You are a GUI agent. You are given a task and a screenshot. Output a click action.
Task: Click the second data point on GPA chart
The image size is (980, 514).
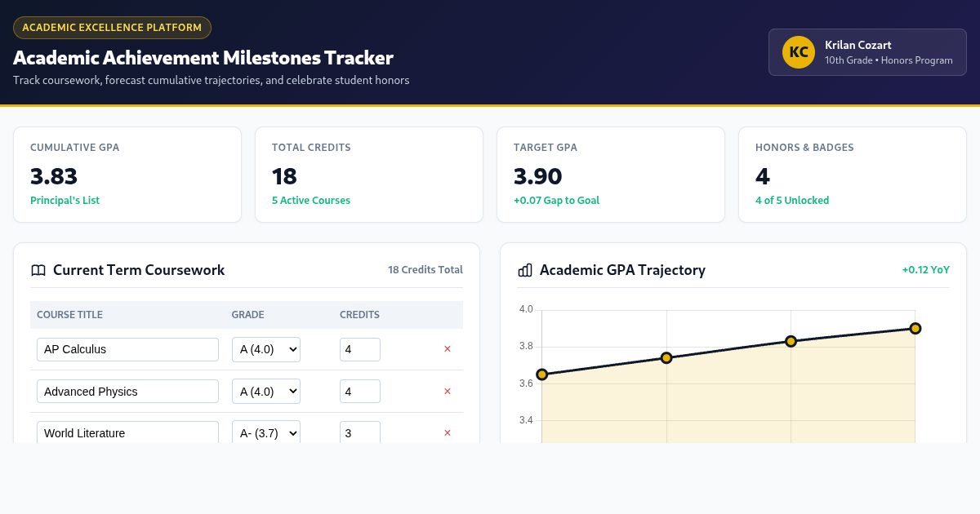pyautogui.click(x=666, y=357)
